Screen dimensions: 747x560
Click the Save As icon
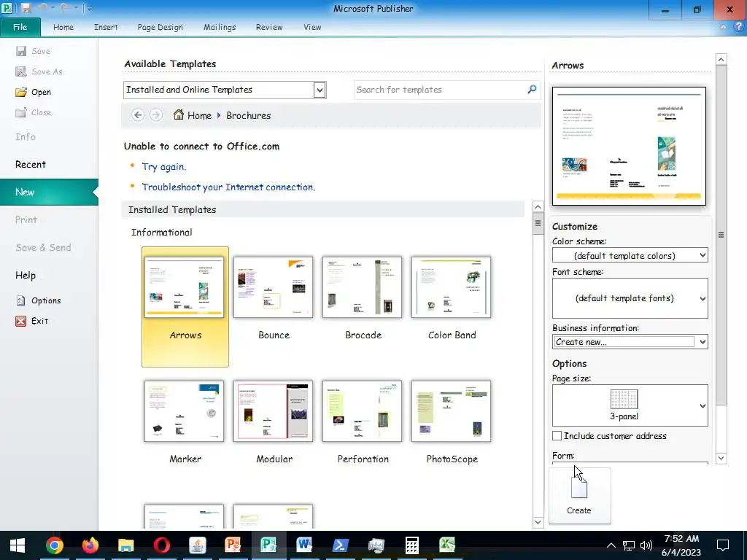pyautogui.click(x=21, y=71)
